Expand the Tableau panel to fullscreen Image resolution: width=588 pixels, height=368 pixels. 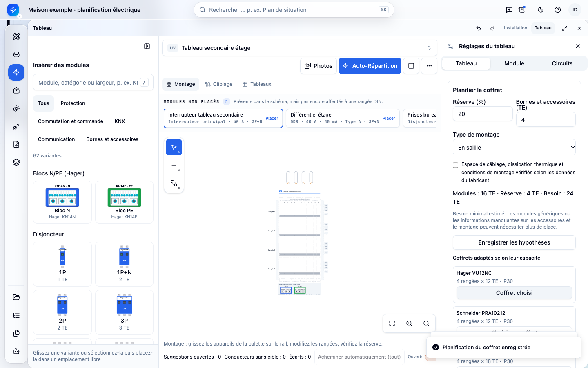[x=565, y=28]
